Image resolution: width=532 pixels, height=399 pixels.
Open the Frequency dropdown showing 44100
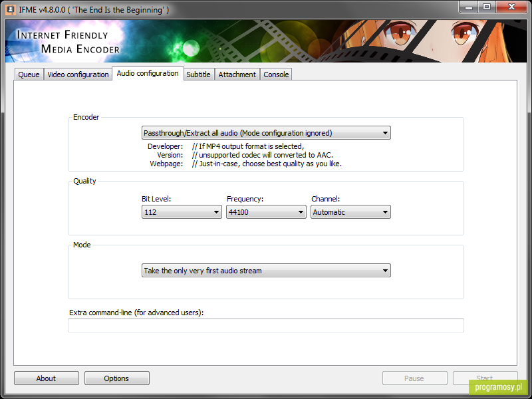point(266,212)
